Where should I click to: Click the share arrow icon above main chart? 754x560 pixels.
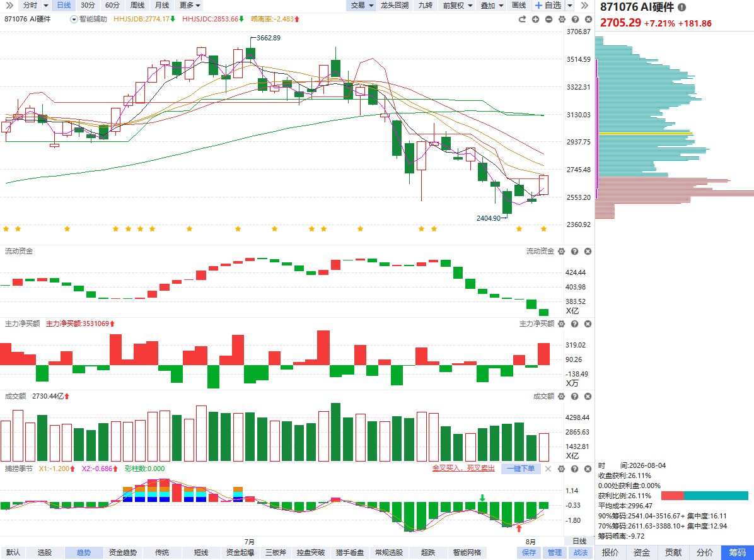[522, 20]
